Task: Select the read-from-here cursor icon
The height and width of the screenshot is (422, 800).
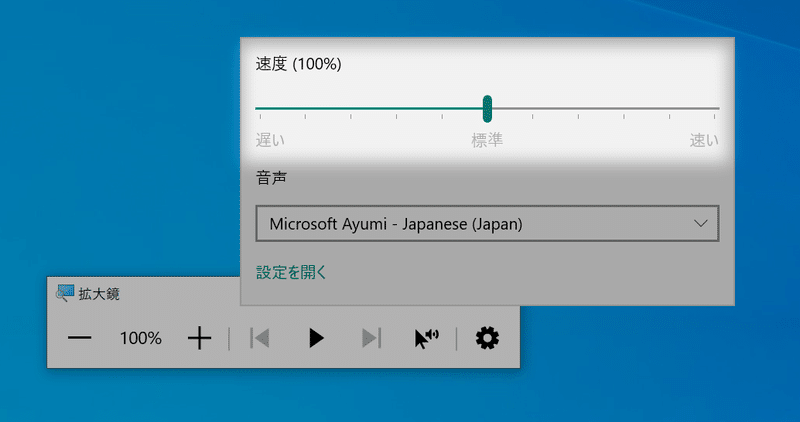Action: point(427,338)
